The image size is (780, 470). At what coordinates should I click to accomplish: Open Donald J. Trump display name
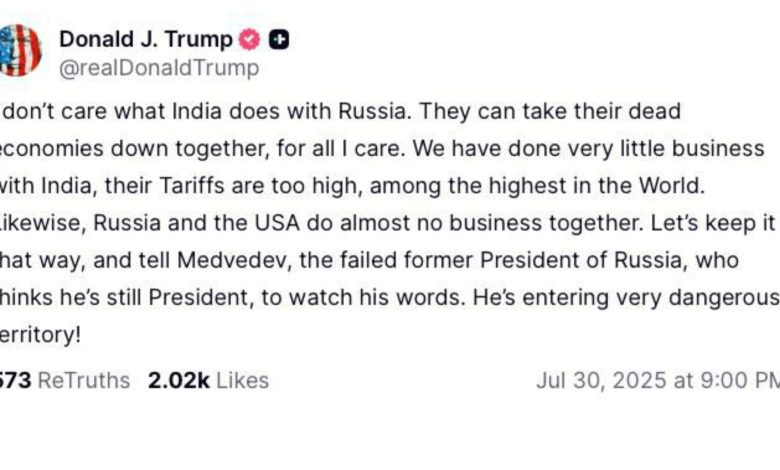[x=146, y=39]
